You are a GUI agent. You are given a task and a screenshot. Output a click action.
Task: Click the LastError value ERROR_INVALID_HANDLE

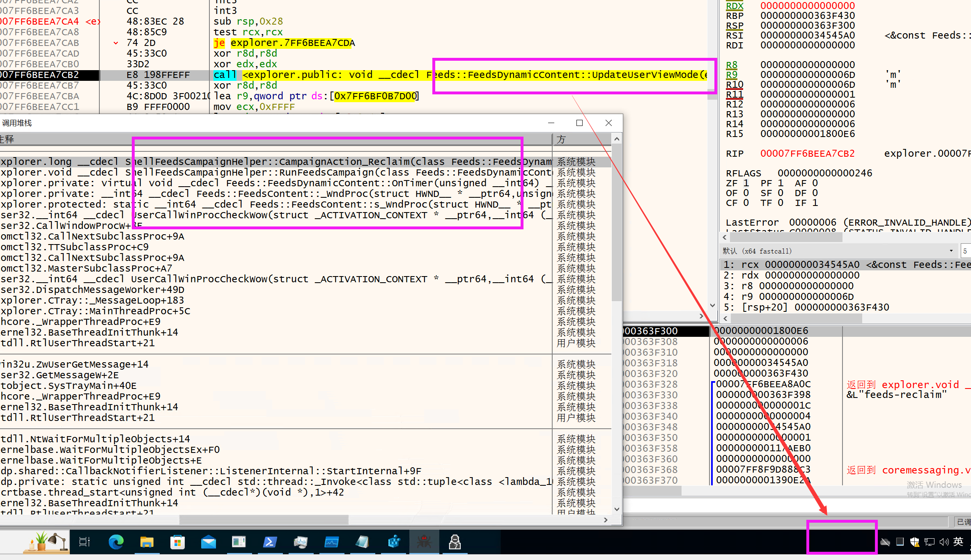pos(880,222)
